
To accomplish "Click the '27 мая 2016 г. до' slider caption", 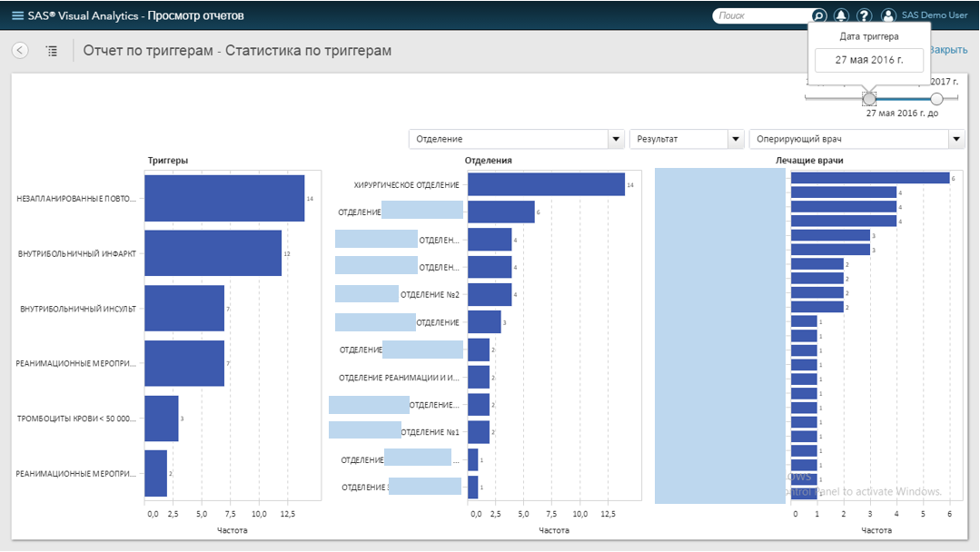I will [902, 113].
